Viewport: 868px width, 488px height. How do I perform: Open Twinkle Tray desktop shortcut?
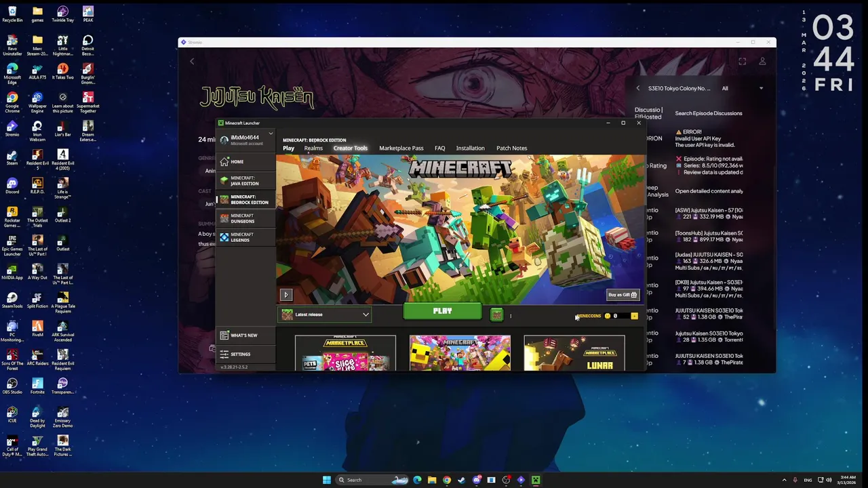click(62, 14)
